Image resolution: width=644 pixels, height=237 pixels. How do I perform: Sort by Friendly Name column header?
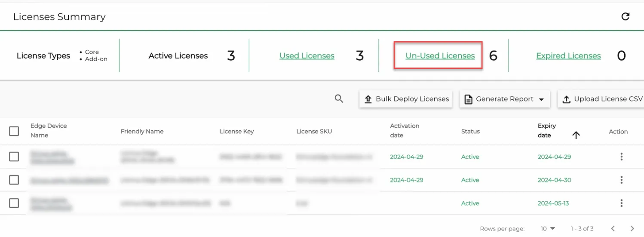142,131
